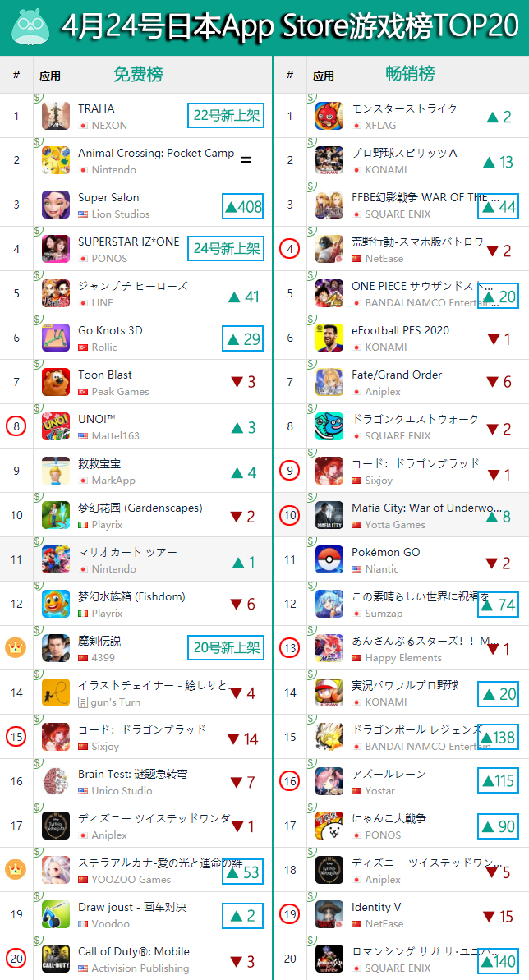Click the Pokémon GO Poké Ball icon
Viewport: 529px width, 980px height.
(x=329, y=559)
